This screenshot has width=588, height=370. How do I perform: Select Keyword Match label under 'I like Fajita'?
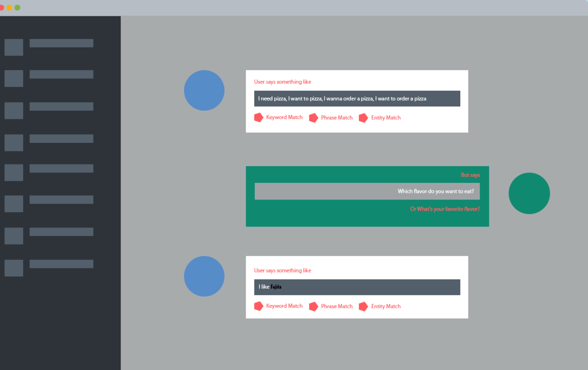click(284, 306)
